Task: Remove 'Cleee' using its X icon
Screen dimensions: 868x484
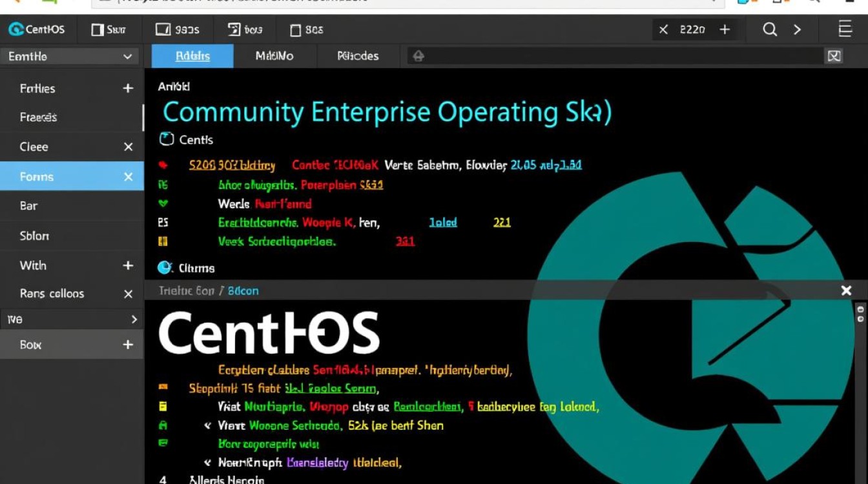Action: (x=128, y=147)
